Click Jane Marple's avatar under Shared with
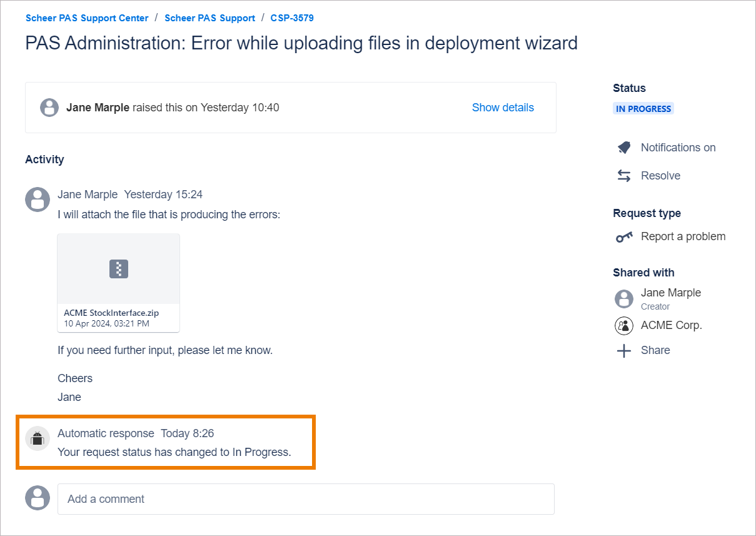 624,298
